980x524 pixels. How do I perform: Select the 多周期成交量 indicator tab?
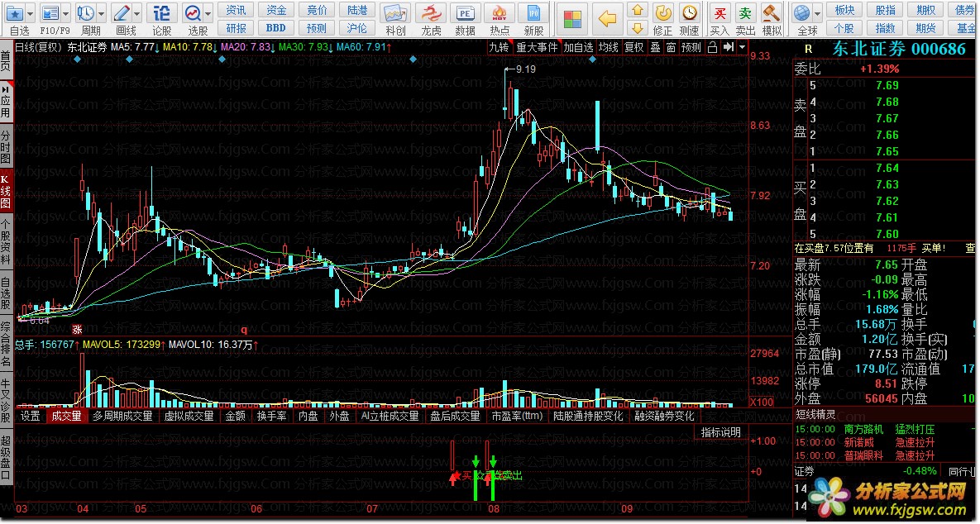point(122,416)
